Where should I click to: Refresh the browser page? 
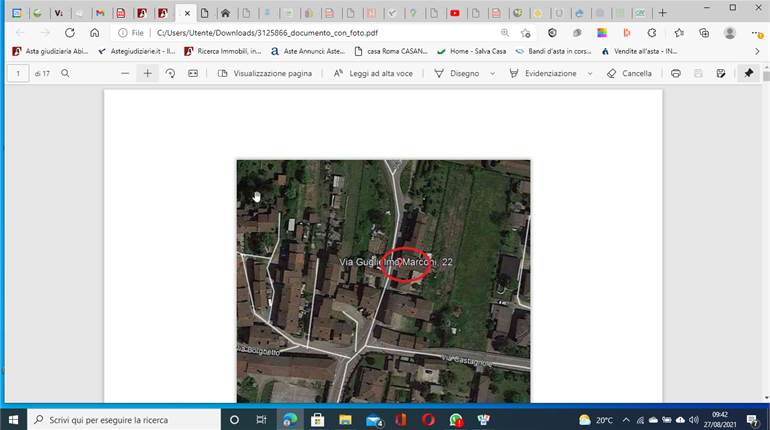click(x=70, y=33)
